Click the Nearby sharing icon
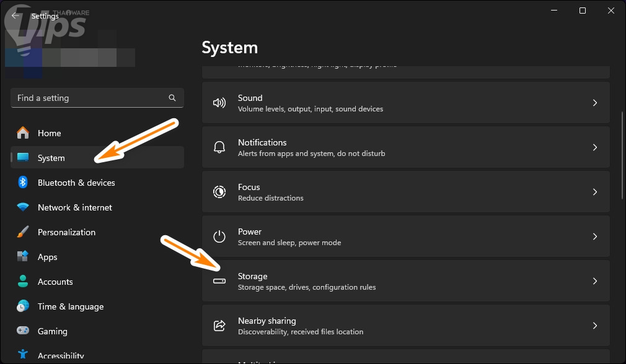The image size is (626, 364). (219, 326)
